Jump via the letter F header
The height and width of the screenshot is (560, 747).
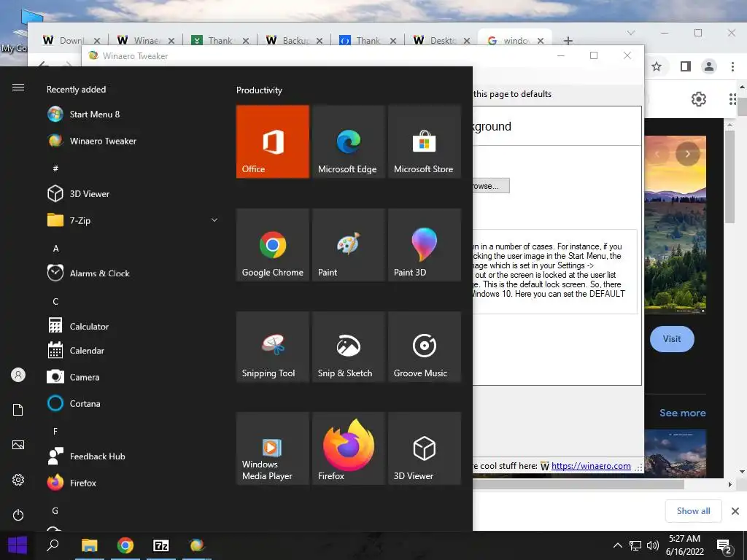55,432
